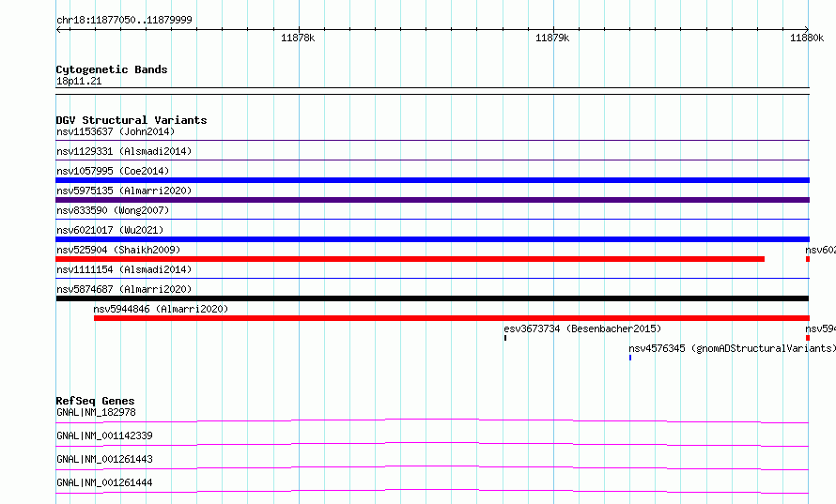The image size is (836, 504).
Task: Select the Cytogenetic Bands track title
Action: [x=112, y=69]
